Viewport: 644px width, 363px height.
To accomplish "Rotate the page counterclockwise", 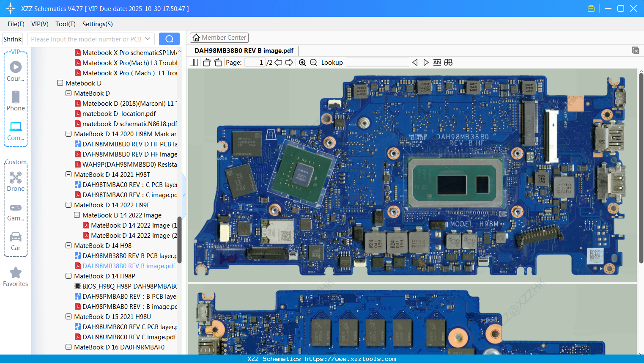I will point(206,63).
